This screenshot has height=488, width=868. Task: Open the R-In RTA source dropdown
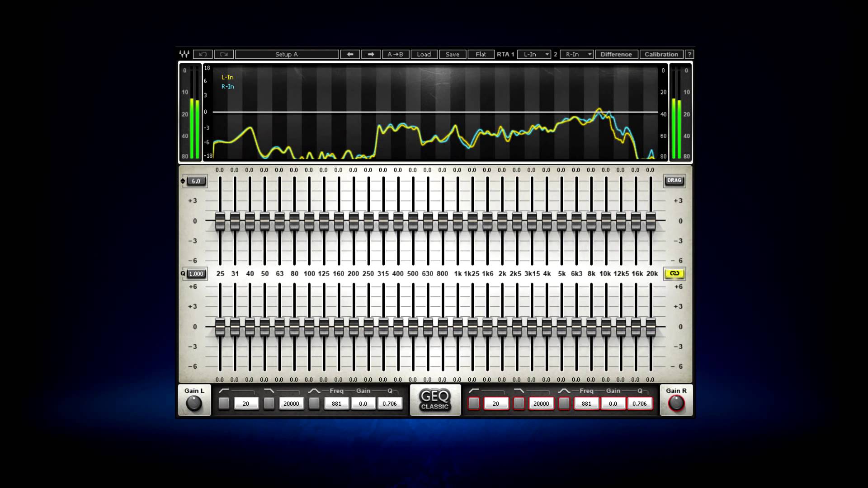point(576,54)
